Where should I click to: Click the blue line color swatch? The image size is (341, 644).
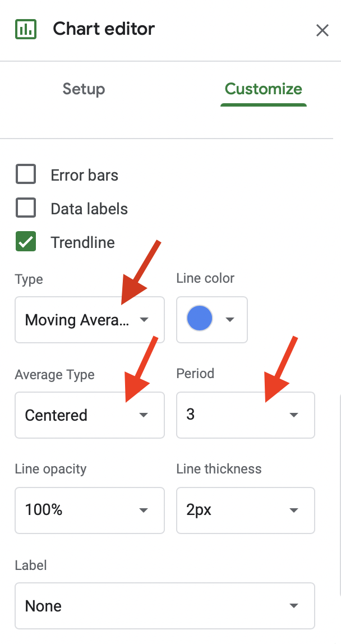tap(200, 318)
